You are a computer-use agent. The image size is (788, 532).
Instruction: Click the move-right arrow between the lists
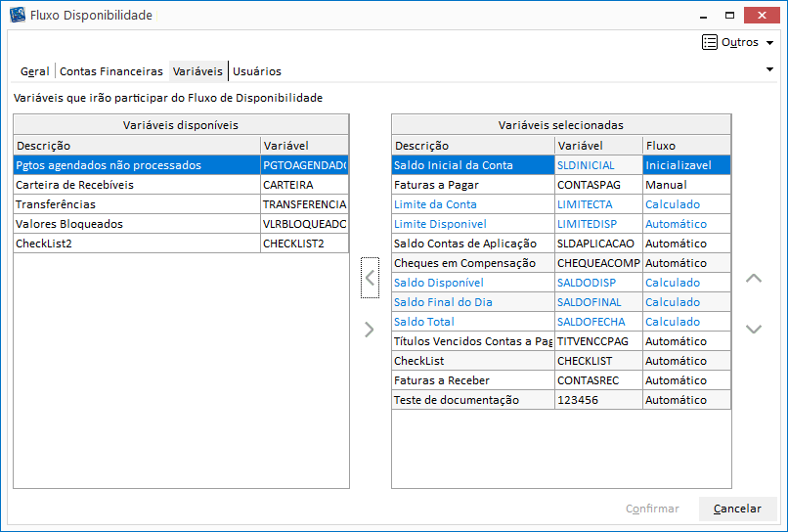(x=370, y=330)
